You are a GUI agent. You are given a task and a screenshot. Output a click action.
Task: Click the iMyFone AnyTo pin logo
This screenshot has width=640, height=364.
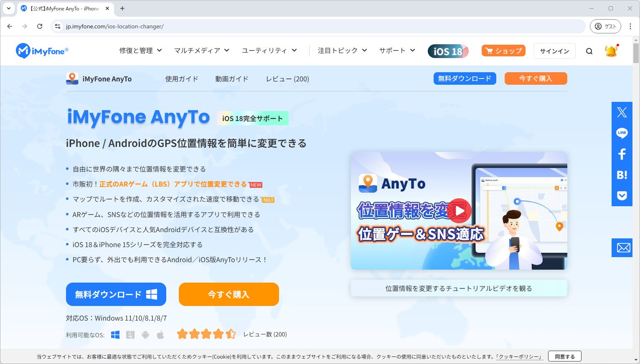click(72, 78)
